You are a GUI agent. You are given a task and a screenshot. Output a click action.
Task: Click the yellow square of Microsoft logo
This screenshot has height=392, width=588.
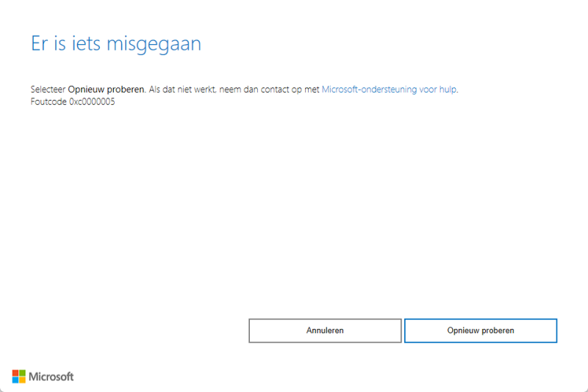pos(22,380)
